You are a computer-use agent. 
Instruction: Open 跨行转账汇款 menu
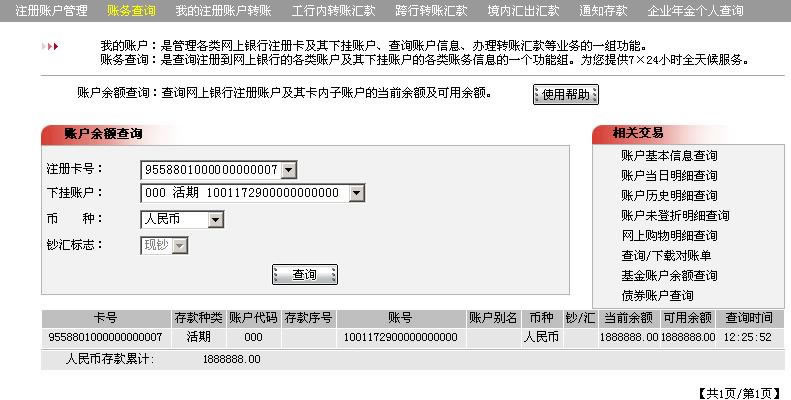tap(431, 11)
